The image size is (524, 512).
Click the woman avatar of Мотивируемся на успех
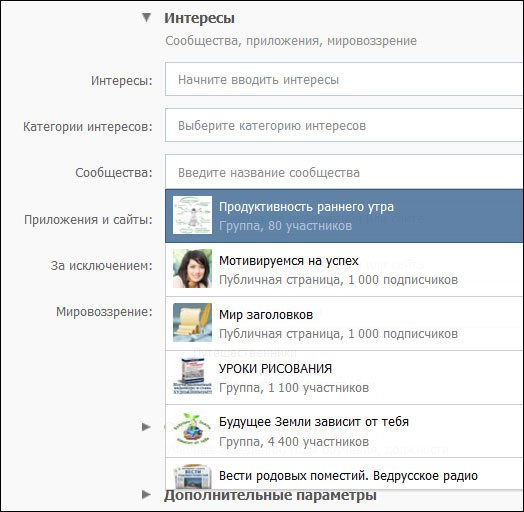point(192,269)
